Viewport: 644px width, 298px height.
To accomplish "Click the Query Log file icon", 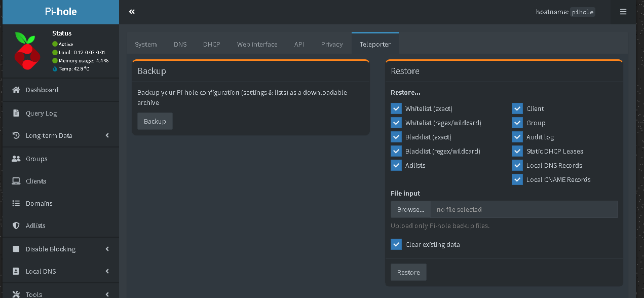I will pyautogui.click(x=16, y=113).
